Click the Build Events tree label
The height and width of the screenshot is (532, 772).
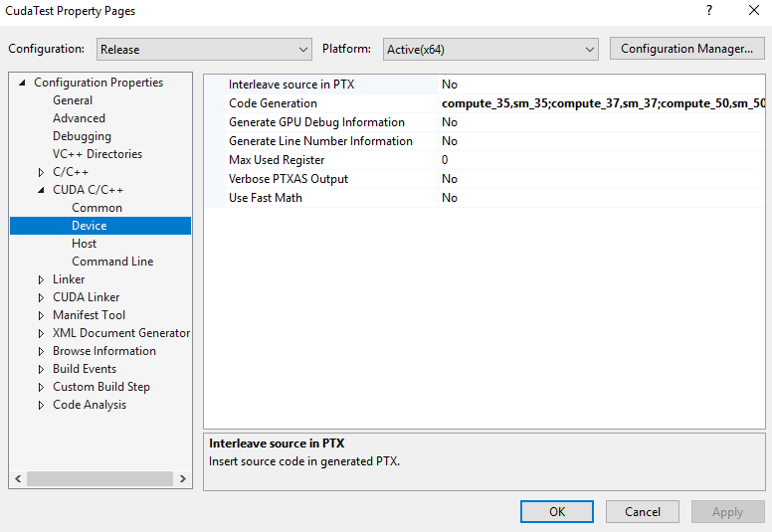tap(85, 369)
